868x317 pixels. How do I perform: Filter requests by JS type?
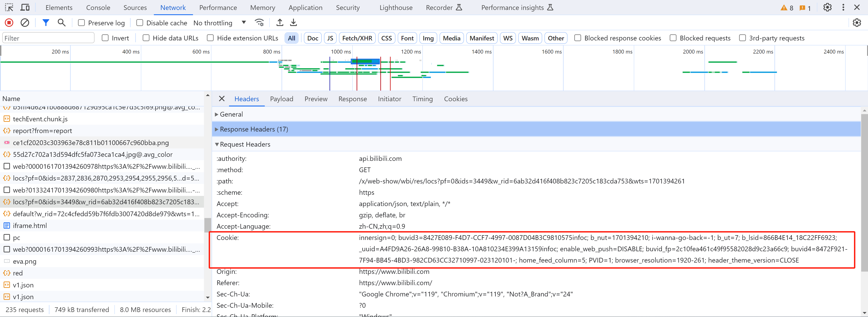click(330, 38)
